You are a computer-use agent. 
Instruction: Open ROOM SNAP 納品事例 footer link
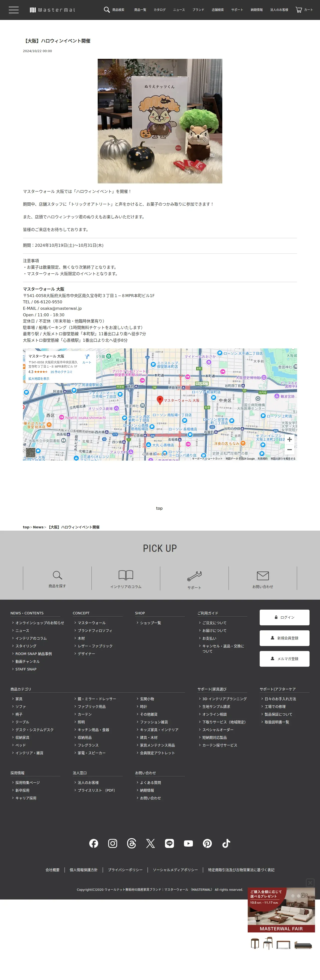click(x=33, y=653)
